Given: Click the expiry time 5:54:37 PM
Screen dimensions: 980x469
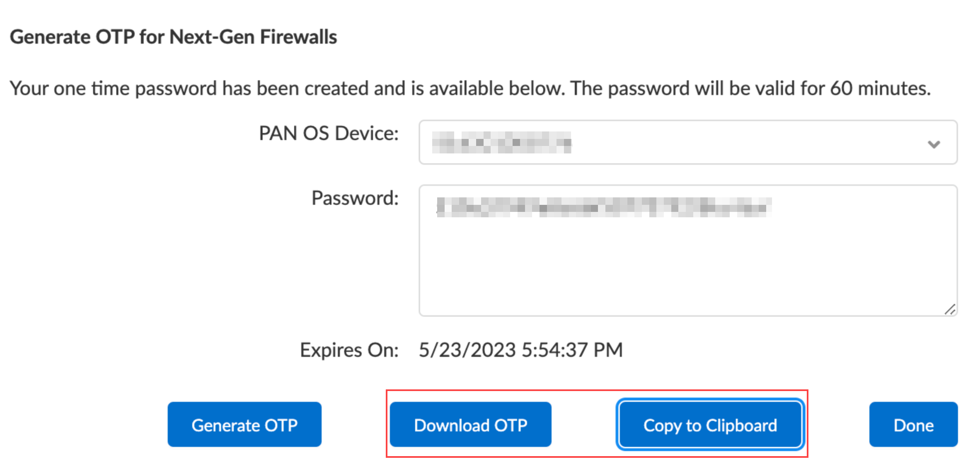Looking at the screenshot, I should tap(572, 350).
